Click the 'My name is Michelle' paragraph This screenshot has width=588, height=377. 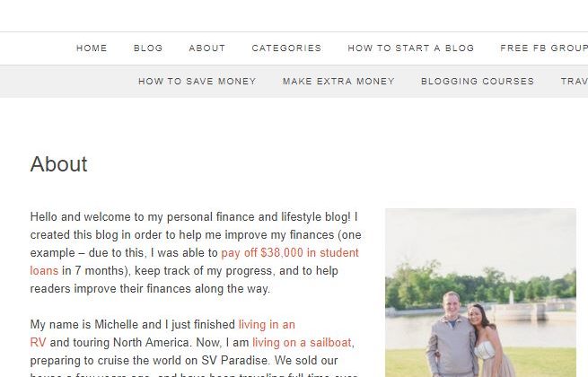[x=192, y=347]
